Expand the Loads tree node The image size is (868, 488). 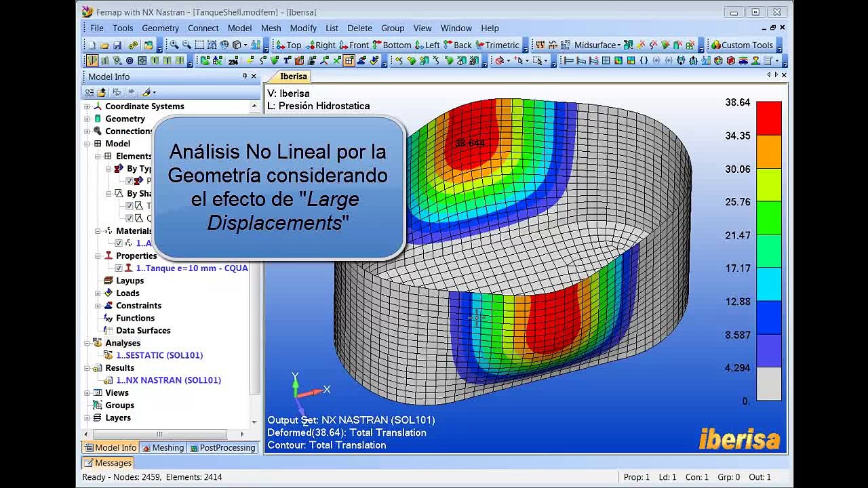pos(98,293)
